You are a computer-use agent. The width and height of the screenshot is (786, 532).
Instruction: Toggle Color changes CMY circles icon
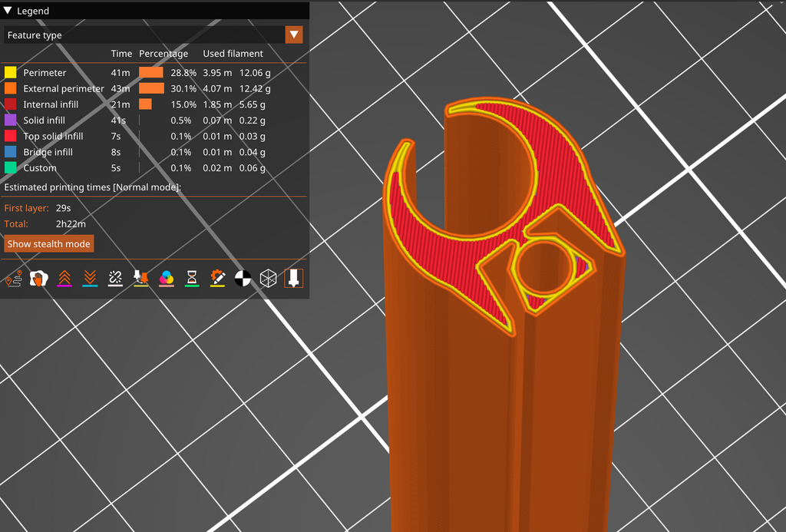pyautogui.click(x=167, y=279)
